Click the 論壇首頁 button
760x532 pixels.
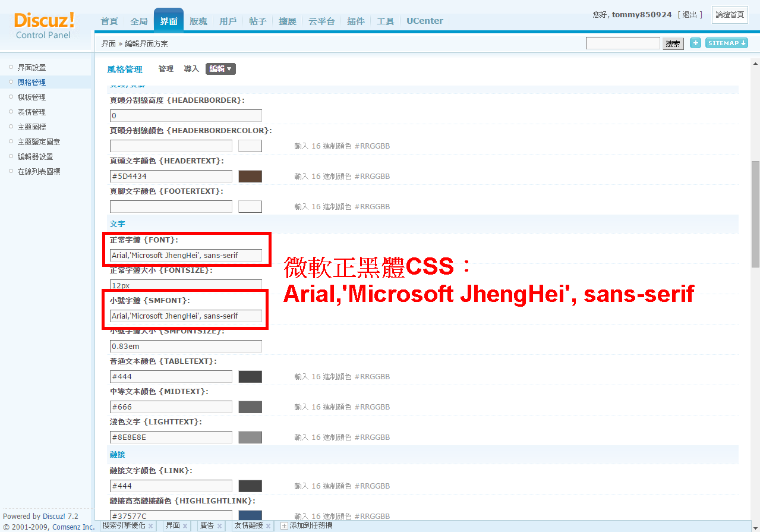pos(730,15)
